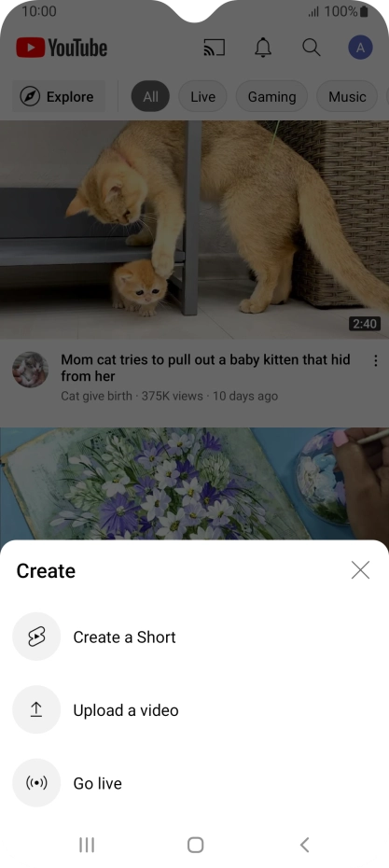The width and height of the screenshot is (389, 868).
Task: Tap the Cast to device icon
Action: (215, 49)
